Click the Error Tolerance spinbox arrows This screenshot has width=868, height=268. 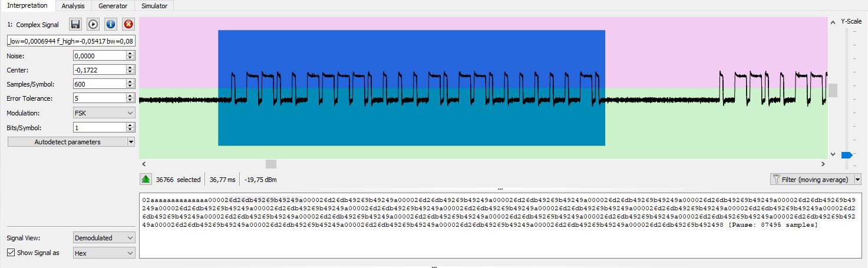[x=130, y=98]
